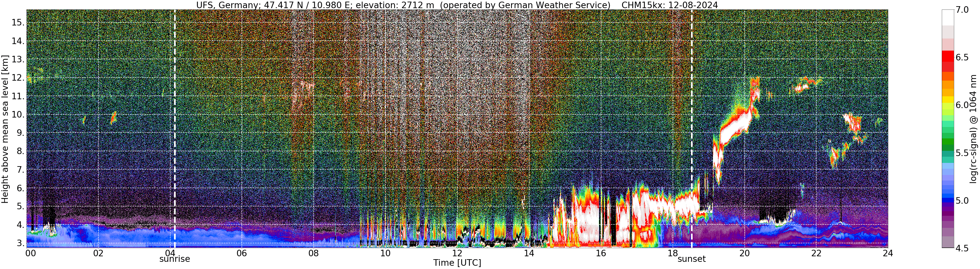Click the height tick '6.' on the y-axis

tap(21, 188)
